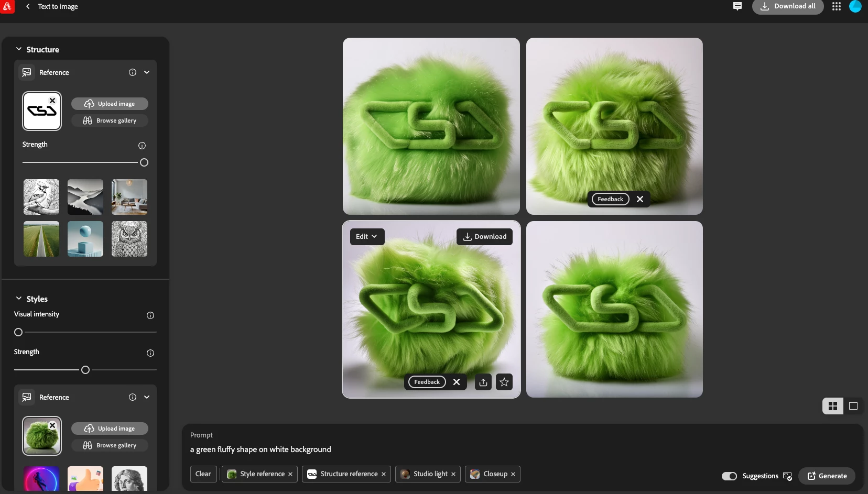Click the Generate button

[827, 476]
